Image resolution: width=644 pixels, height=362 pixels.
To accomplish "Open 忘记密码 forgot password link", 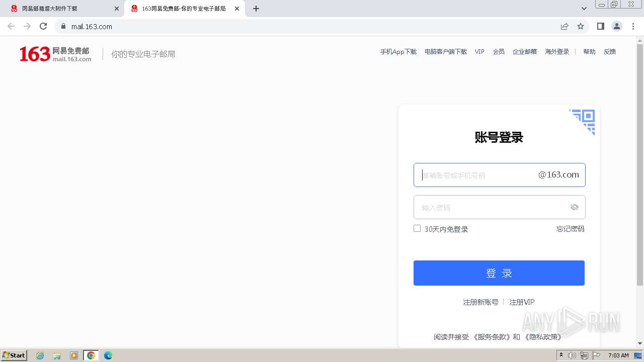I will coord(570,229).
